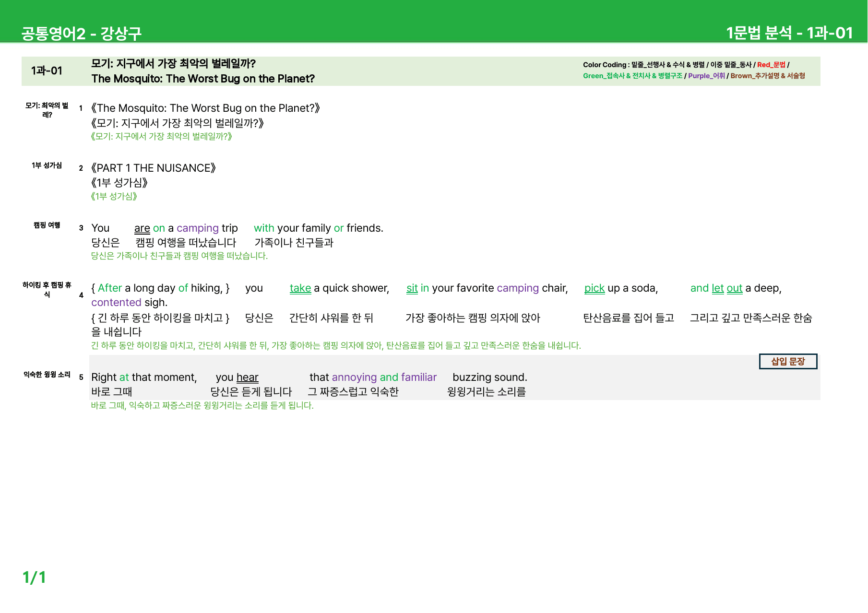This screenshot has width=868, height=613.
Task: Click the underlined verb 'take'
Action: [300, 288]
